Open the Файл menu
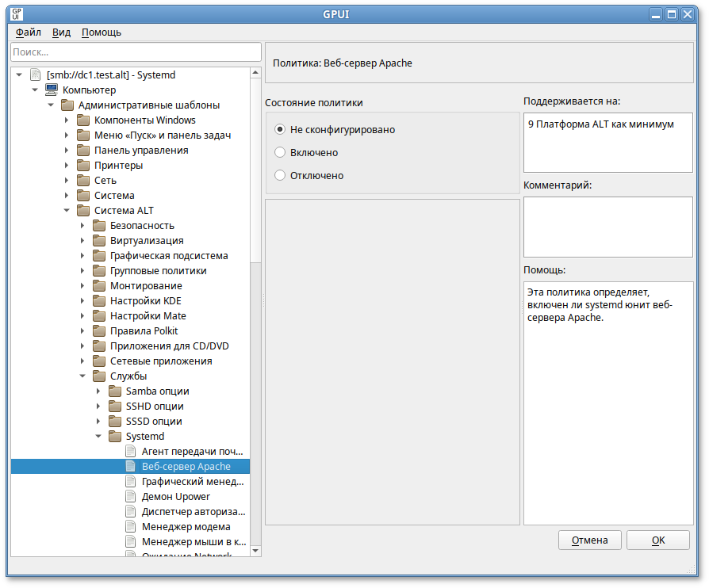This screenshot has height=588, width=709. pyautogui.click(x=28, y=32)
